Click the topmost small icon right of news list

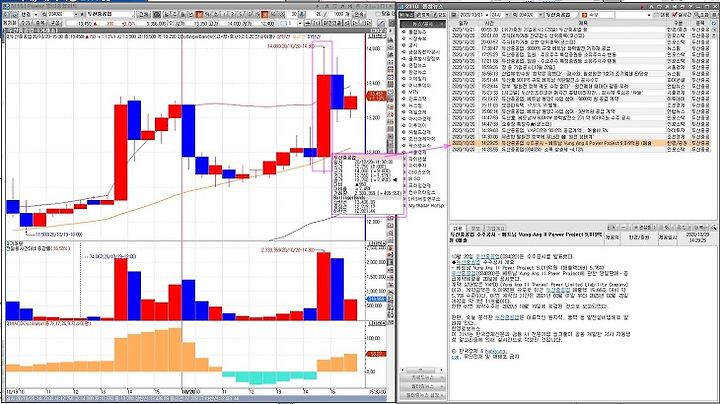tap(714, 23)
